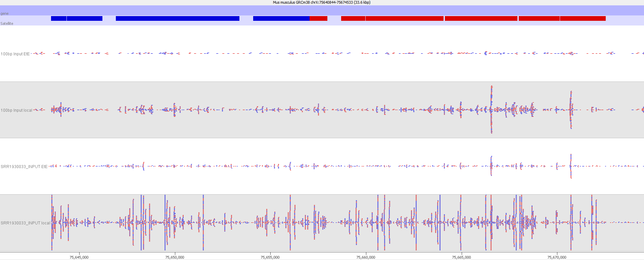644x260 pixels.
Task: Click SRR1930033_INPUT EtE peak just past 75,670,000
Action: [571, 166]
